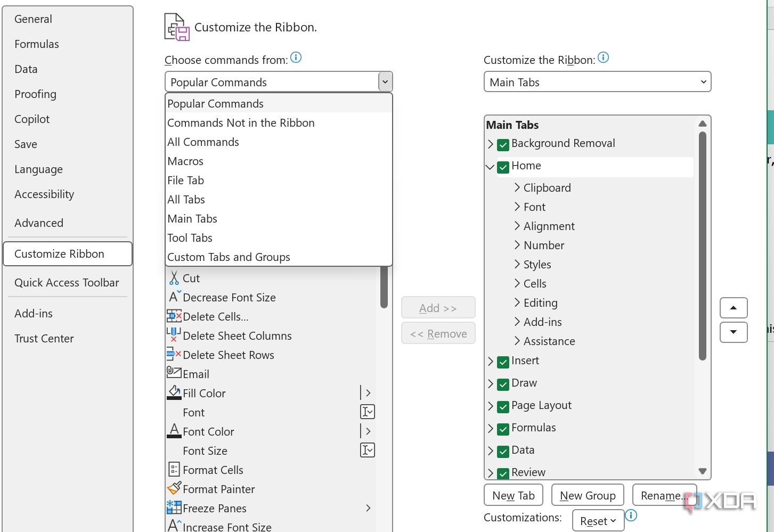774x532 pixels.
Task: Expand the Insert tab node
Action: [x=490, y=362]
